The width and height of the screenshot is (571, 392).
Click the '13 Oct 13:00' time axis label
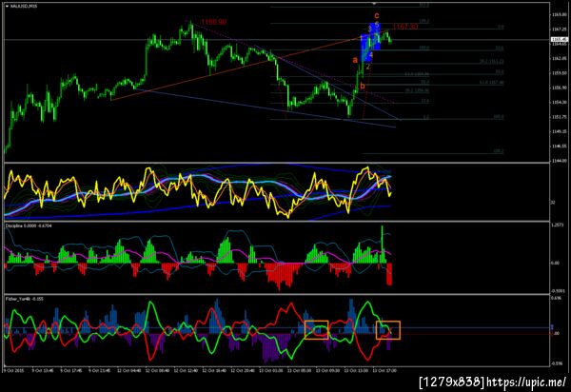click(357, 370)
